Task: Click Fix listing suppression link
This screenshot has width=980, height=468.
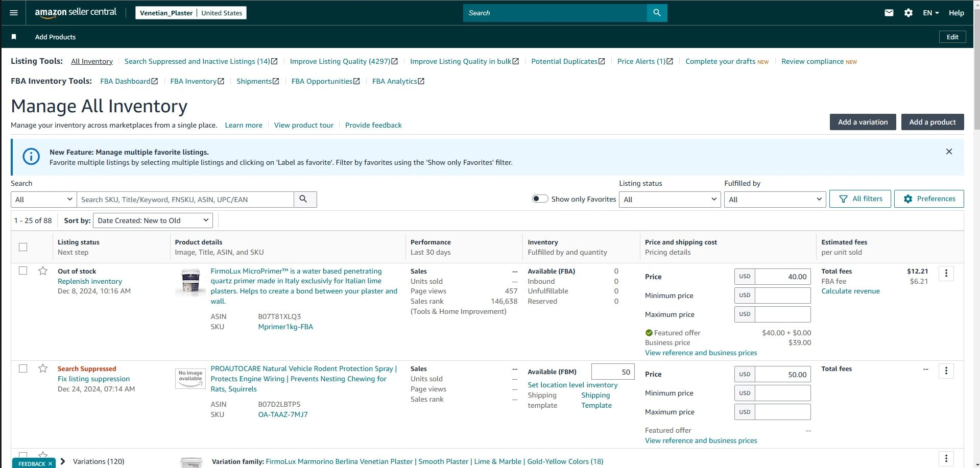Action: point(93,379)
